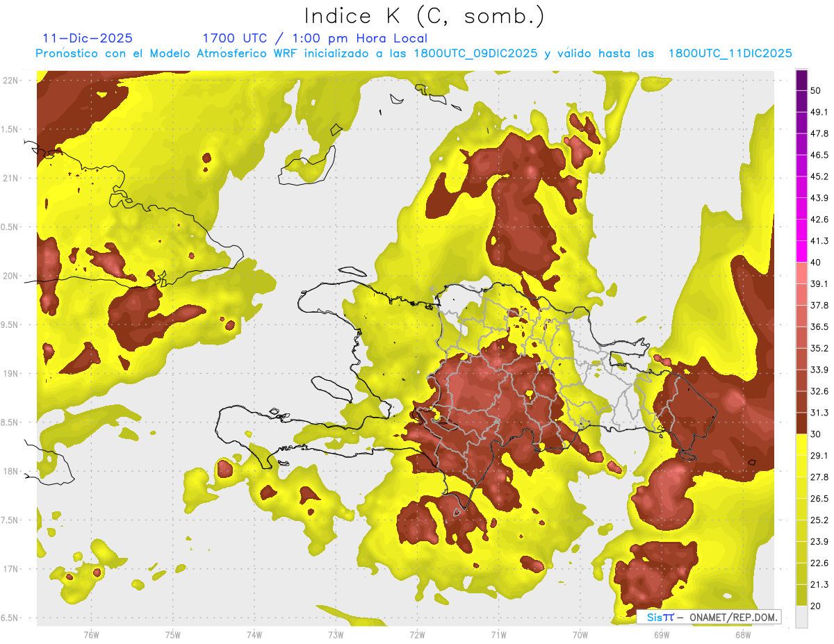Pick the color scale value 46.5

[x=819, y=155]
